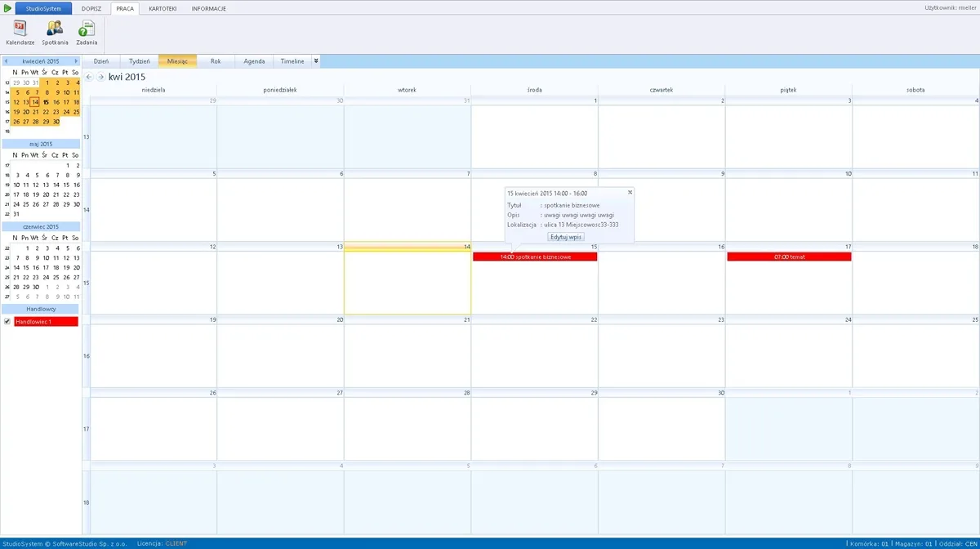Screen dimensions: 980x549
Task: Open the 14:00 spotkanie biznesowe event
Action: click(x=535, y=257)
